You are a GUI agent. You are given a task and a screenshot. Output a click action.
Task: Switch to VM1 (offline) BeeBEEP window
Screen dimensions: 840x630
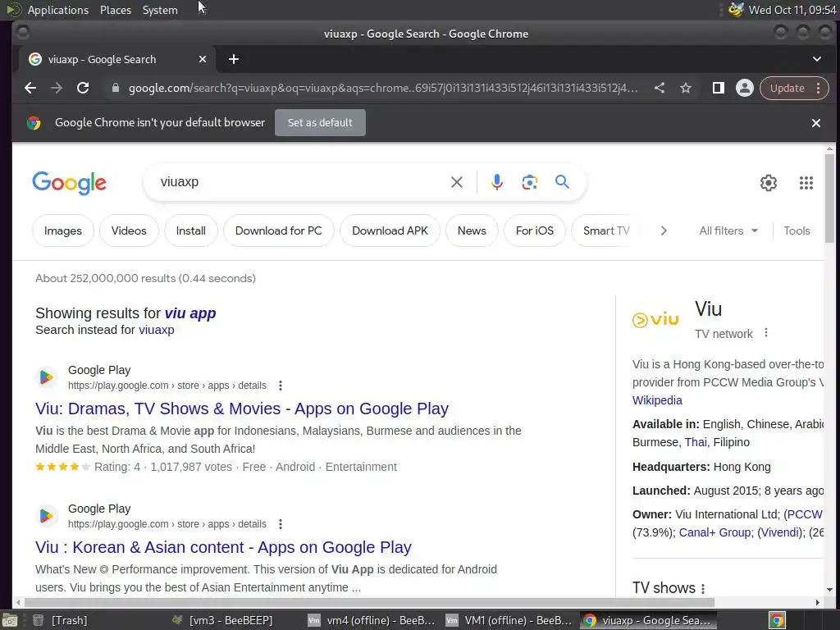[509, 620]
